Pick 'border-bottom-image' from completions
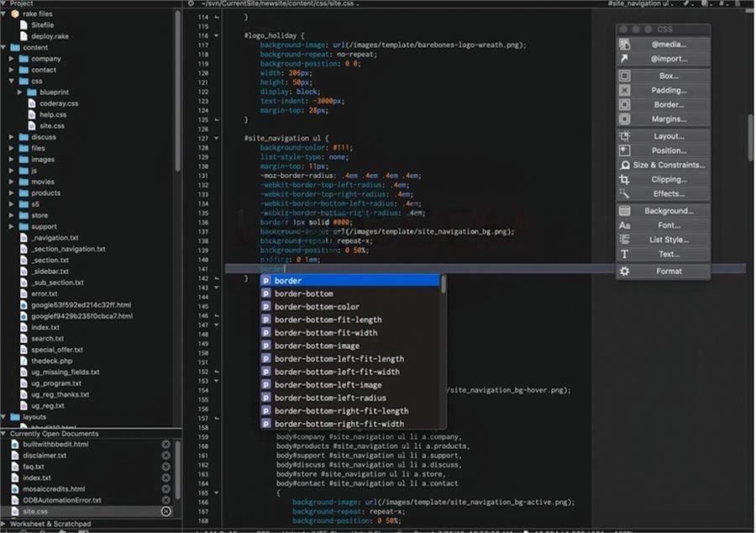756x533 pixels. point(350,346)
